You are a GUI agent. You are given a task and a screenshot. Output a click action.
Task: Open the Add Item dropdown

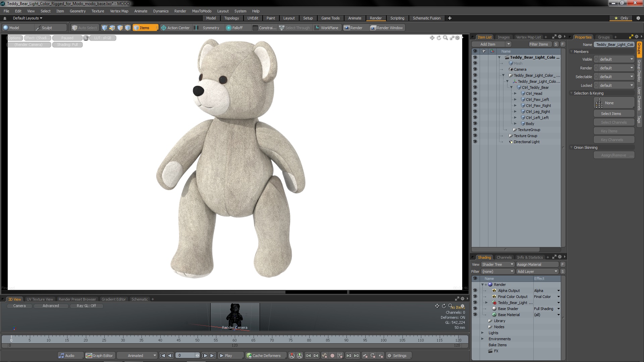[491, 44]
